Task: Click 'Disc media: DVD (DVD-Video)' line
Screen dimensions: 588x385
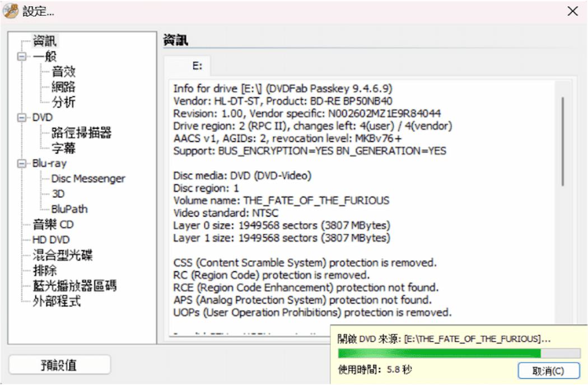Action: [x=242, y=175]
